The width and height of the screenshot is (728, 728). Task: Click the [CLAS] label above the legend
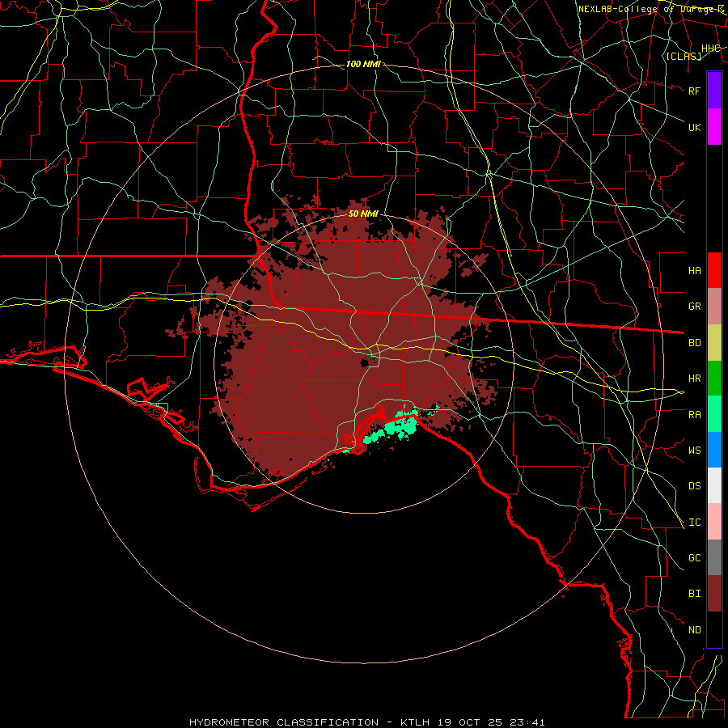[684, 56]
